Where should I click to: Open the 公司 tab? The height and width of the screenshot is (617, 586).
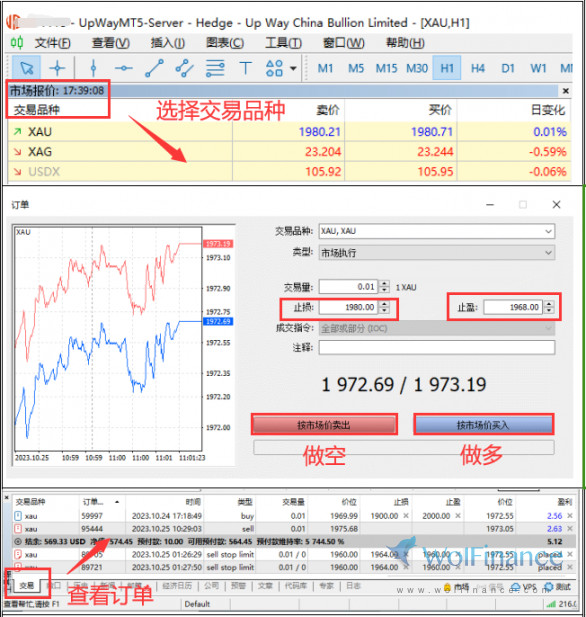[x=211, y=586]
